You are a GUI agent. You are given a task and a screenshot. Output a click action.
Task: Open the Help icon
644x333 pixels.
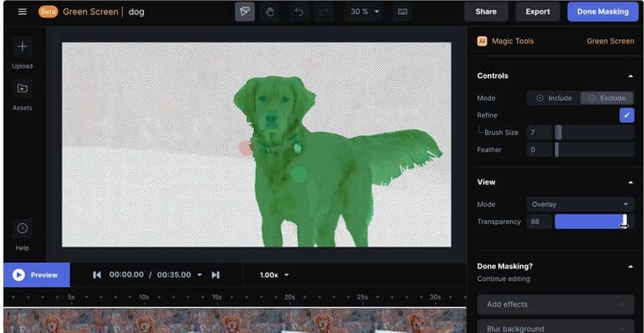click(x=22, y=229)
